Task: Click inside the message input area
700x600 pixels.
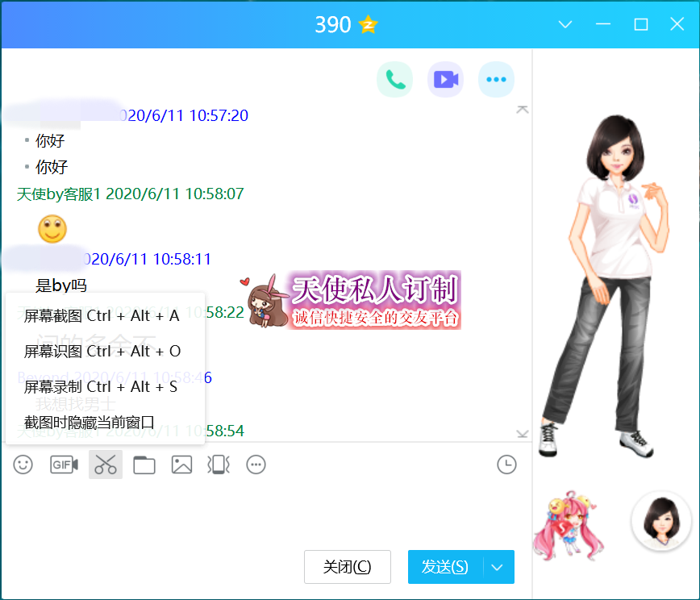Action: [x=266, y=514]
